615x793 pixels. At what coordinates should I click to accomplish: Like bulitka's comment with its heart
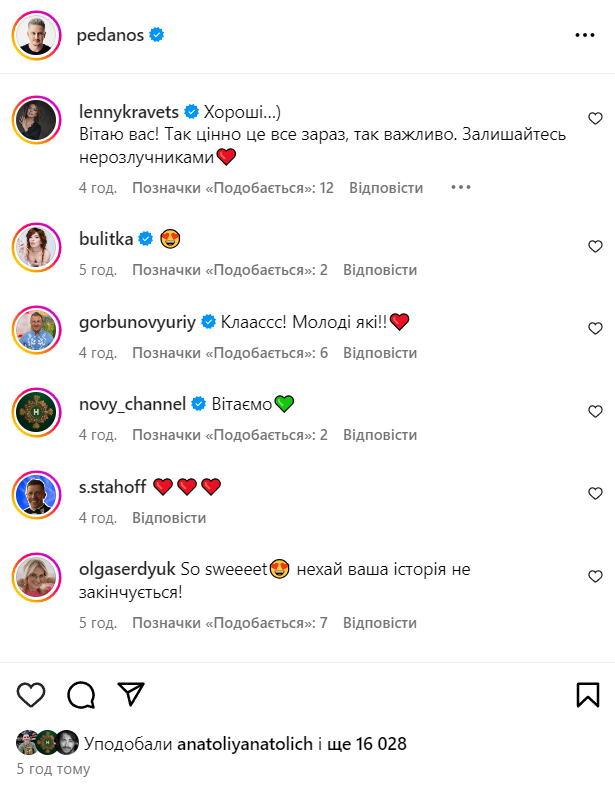point(595,246)
